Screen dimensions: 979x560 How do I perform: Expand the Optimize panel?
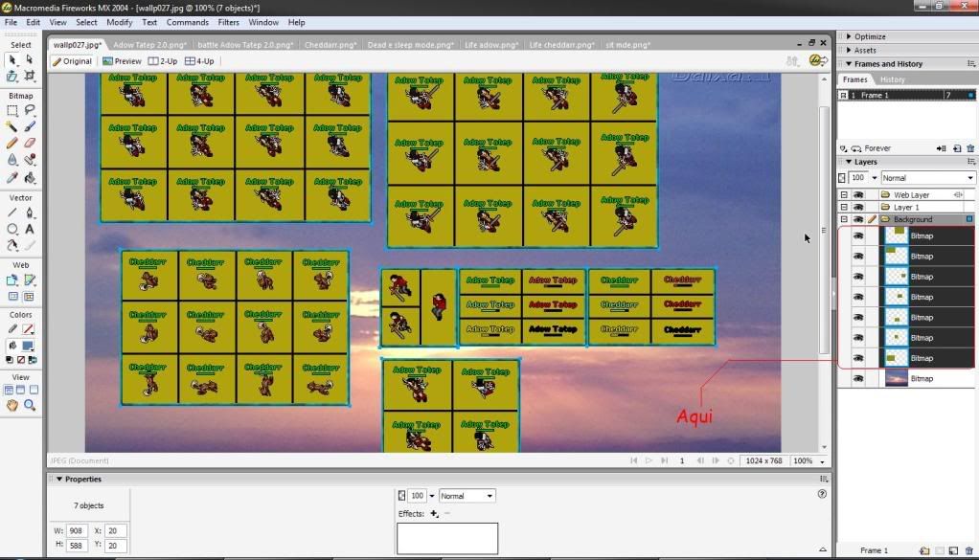870,36
